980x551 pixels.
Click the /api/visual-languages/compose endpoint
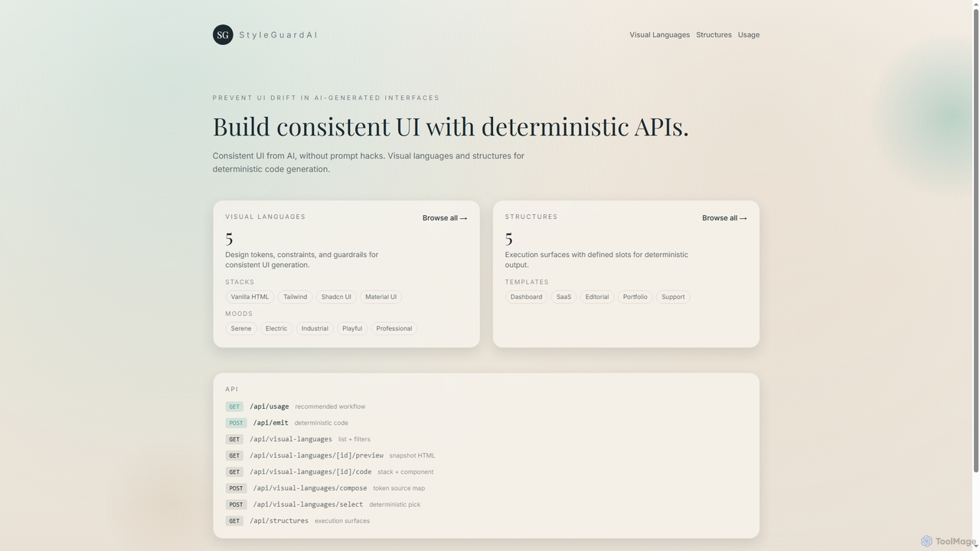[310, 488]
